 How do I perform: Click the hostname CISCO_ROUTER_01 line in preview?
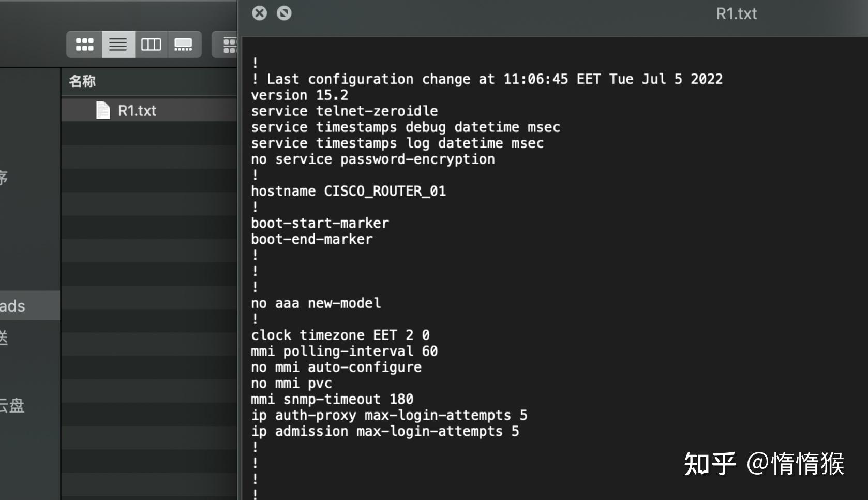pyautogui.click(x=348, y=190)
